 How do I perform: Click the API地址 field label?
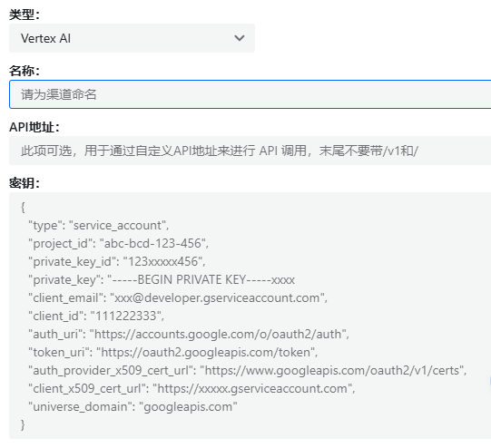(34, 127)
